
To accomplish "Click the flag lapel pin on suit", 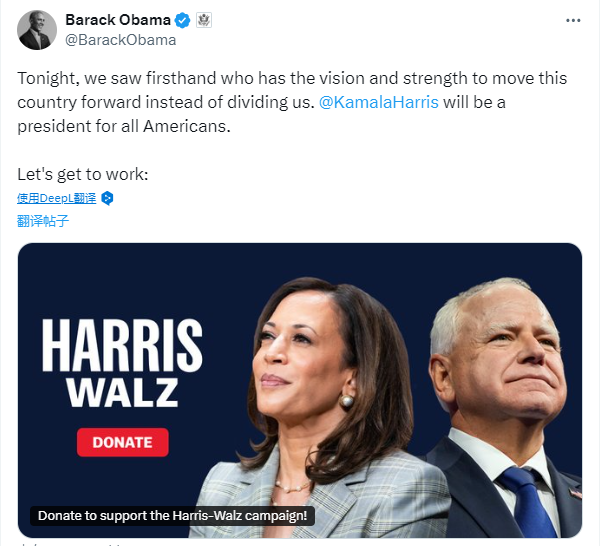I will [575, 493].
